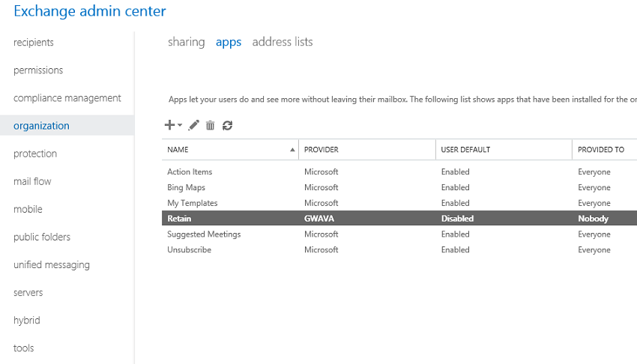Open the address lists tab
637x364 pixels.
(x=283, y=42)
